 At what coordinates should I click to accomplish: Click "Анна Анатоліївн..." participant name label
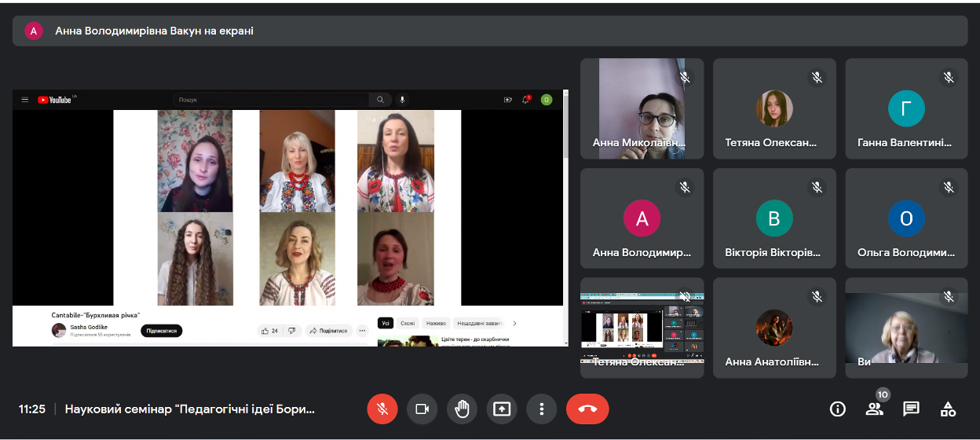pyautogui.click(x=772, y=362)
